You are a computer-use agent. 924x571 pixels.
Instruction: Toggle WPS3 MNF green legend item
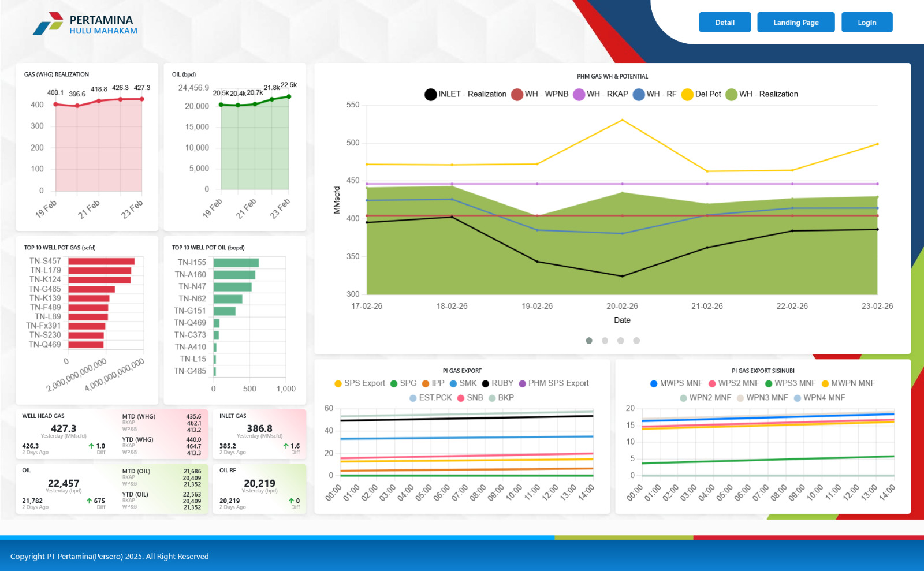click(790, 383)
